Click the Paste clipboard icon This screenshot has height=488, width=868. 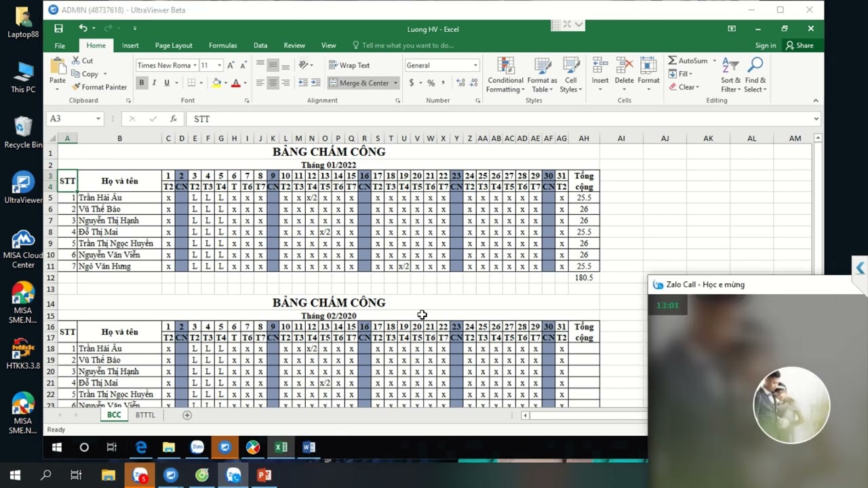(x=58, y=66)
